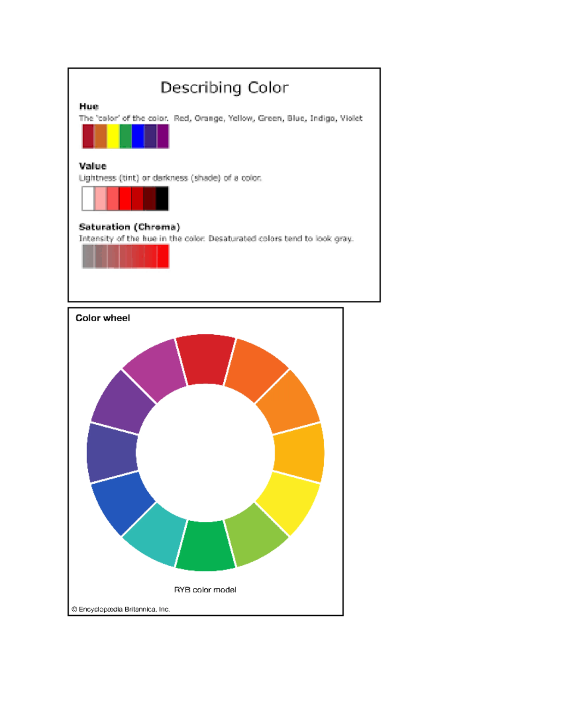Click the "Lightness (tint) or darkness" sentence

pyautogui.click(x=170, y=178)
